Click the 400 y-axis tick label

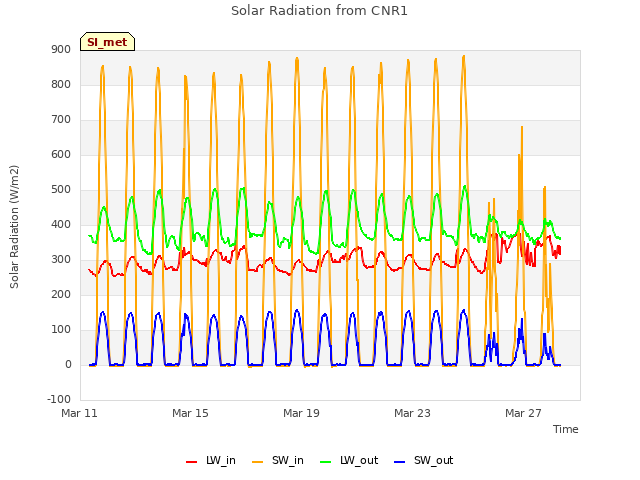[x=61, y=224]
